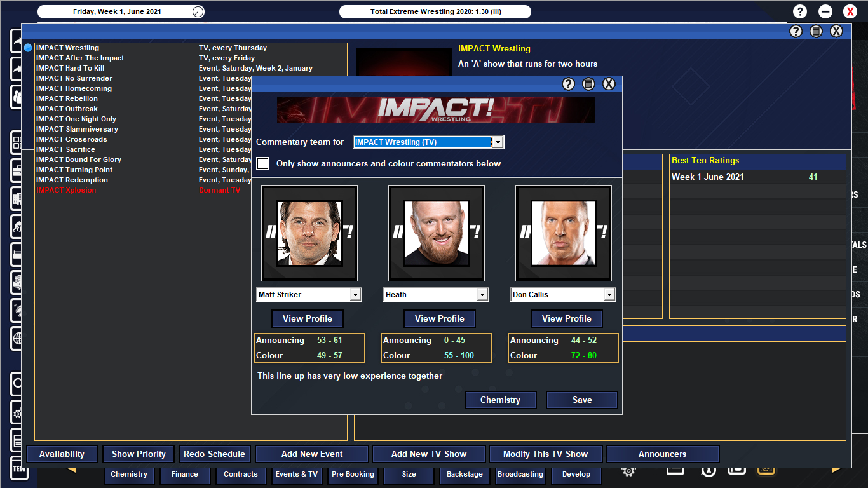Open Backstage section in bottom menu
The width and height of the screenshot is (868, 488).
coord(465,475)
